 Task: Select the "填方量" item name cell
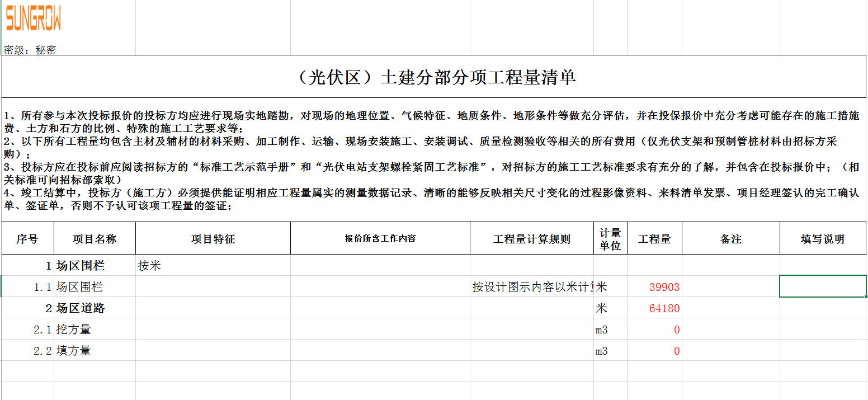95,351
